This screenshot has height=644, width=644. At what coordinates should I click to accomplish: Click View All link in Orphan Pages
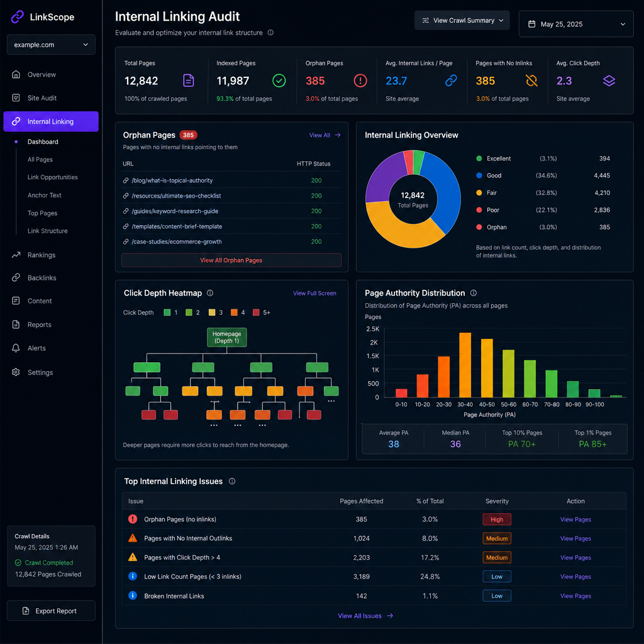325,135
